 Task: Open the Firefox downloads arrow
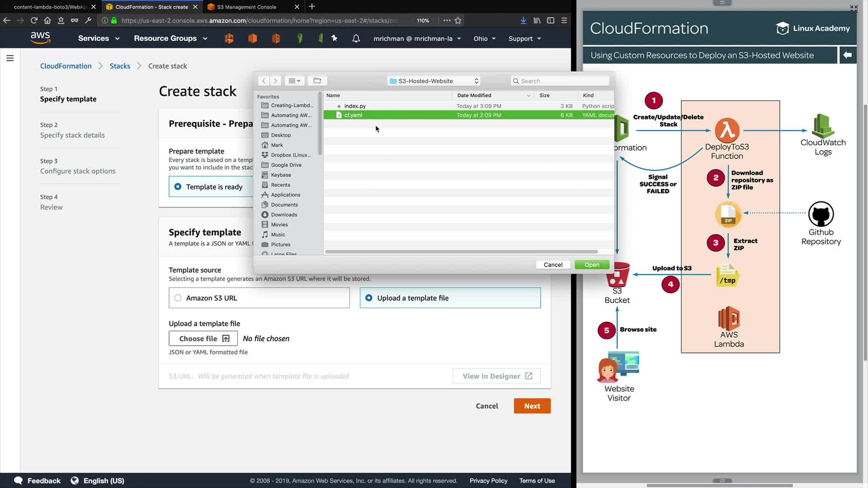pos(523,20)
